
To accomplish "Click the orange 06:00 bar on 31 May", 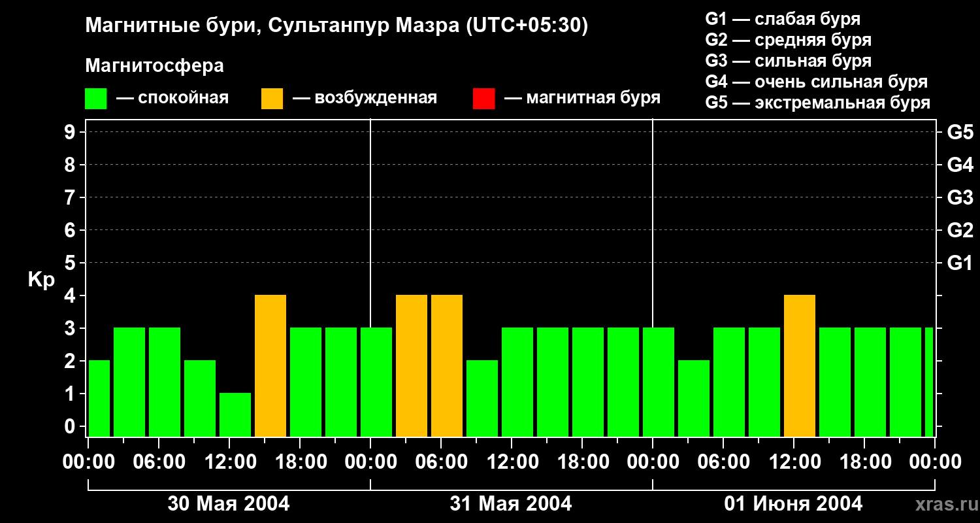I will click(447, 365).
